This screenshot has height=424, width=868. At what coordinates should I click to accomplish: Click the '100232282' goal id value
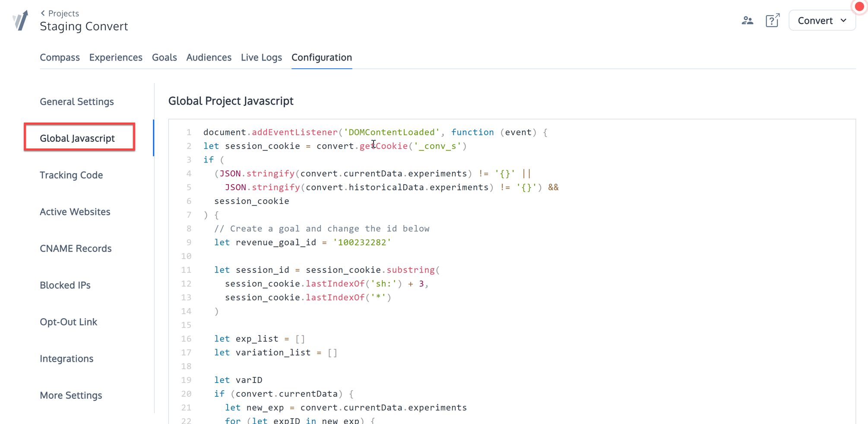362,242
